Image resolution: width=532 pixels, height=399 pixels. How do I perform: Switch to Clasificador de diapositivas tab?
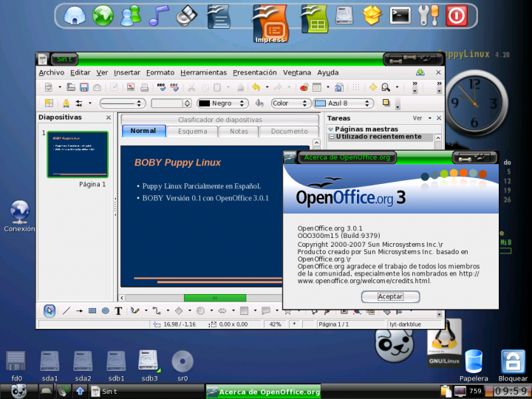coord(220,120)
